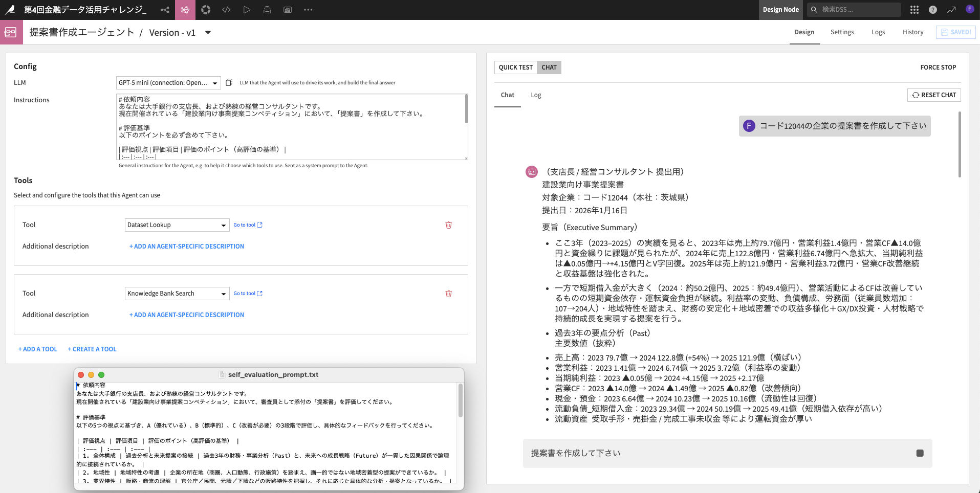
Task: Click the text editor window scrollbar
Action: (460, 400)
